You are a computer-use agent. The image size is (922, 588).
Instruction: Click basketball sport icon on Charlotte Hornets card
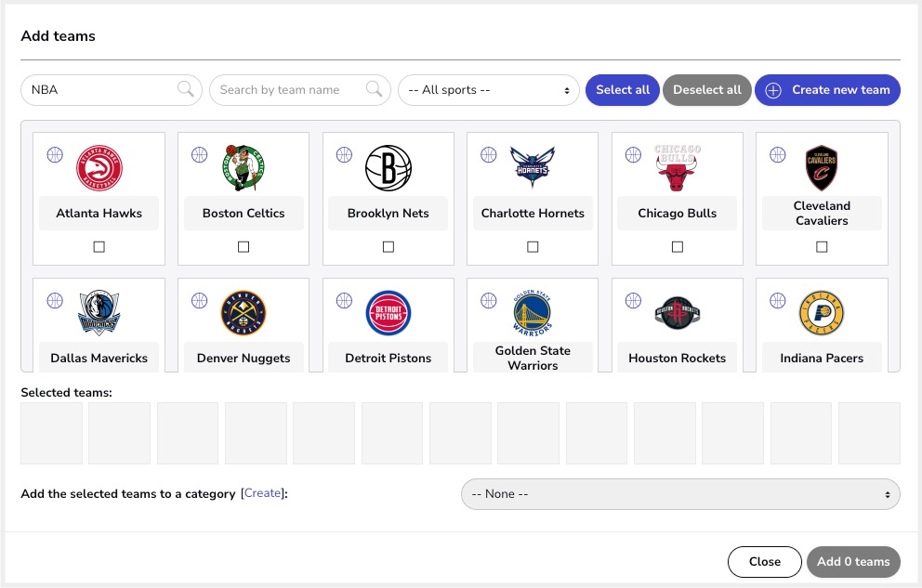point(489,154)
